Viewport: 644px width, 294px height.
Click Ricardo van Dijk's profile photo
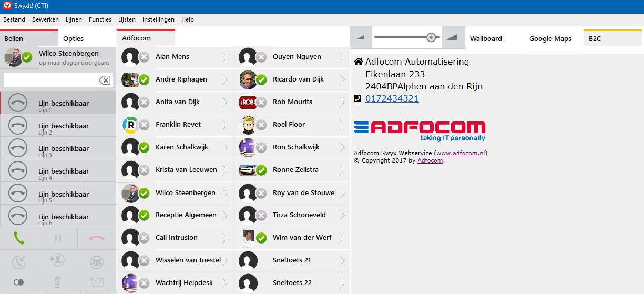[x=248, y=79]
